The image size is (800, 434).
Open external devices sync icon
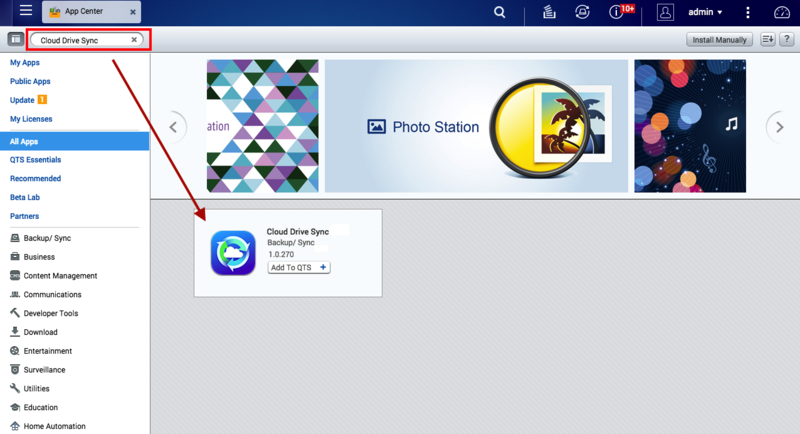(582, 12)
